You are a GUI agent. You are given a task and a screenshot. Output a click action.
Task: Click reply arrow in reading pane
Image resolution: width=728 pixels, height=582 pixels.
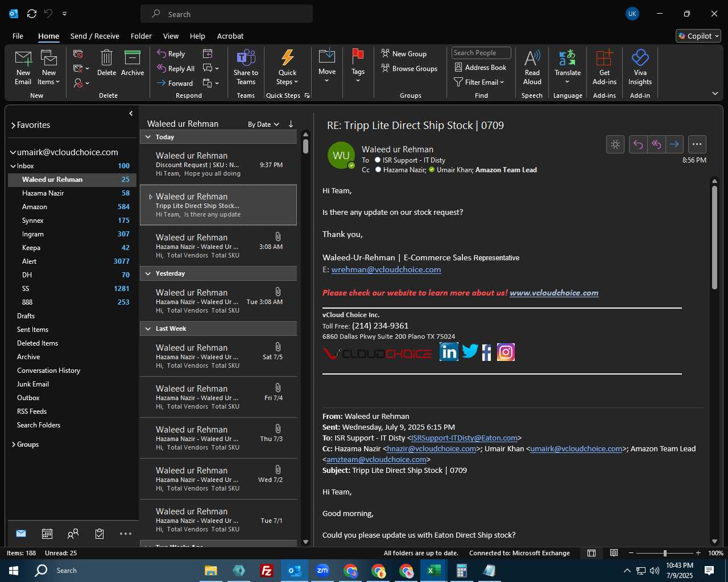coord(638,144)
